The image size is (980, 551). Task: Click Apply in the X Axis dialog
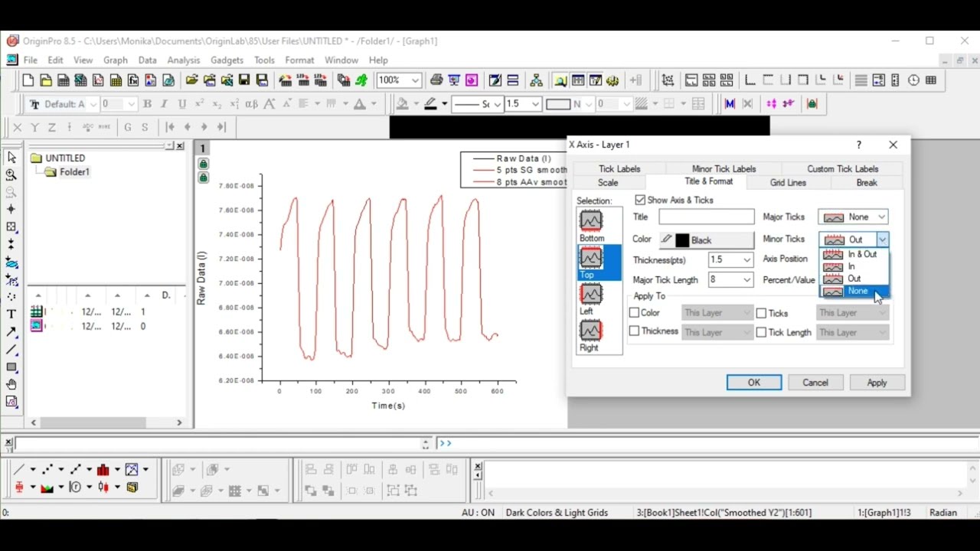point(877,383)
